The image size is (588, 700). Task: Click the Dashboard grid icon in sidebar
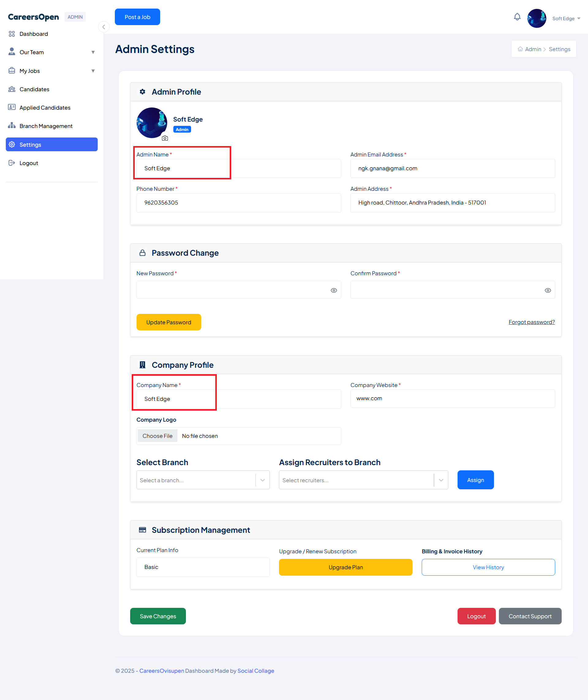click(x=12, y=34)
